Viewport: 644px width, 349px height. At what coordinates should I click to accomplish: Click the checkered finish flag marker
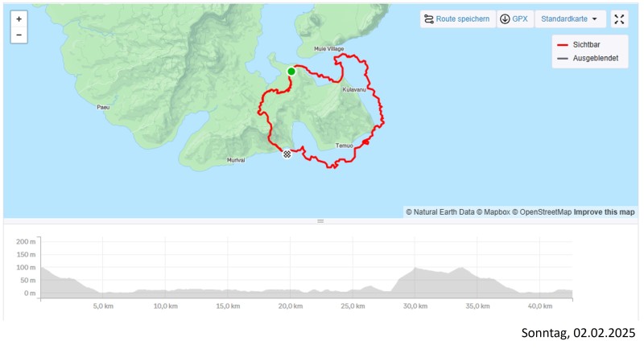[x=287, y=154]
